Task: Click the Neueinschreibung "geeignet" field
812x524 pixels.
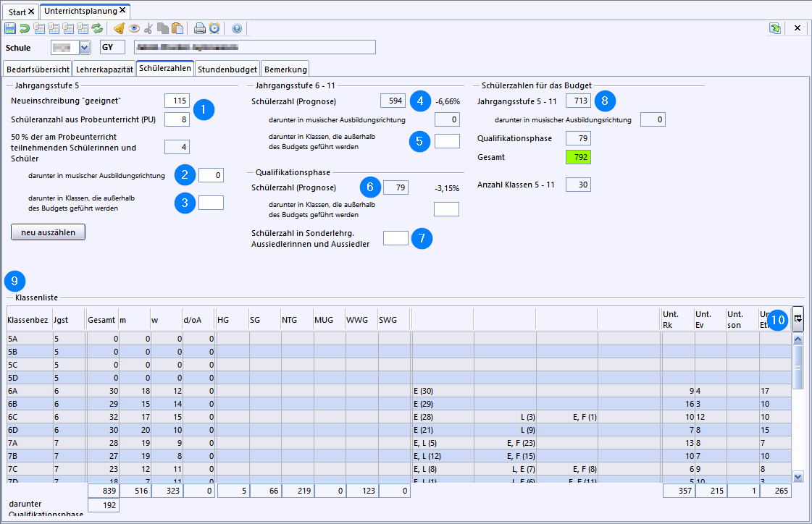Action: [177, 101]
